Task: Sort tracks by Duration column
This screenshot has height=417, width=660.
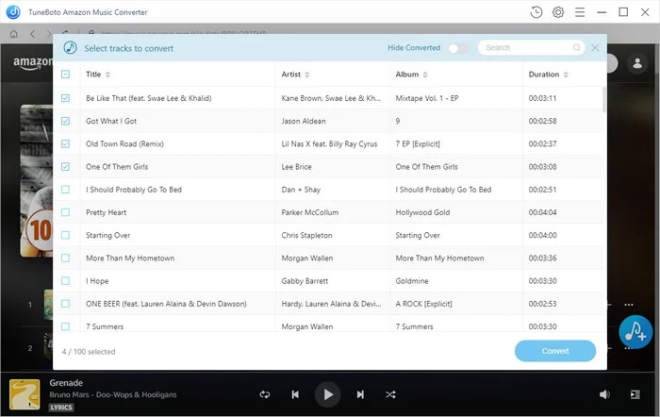Action: point(544,74)
